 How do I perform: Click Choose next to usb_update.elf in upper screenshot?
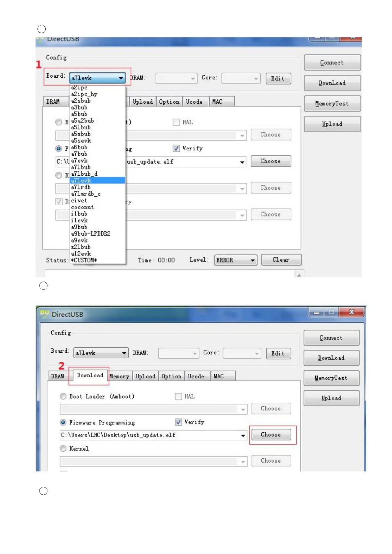point(271,161)
